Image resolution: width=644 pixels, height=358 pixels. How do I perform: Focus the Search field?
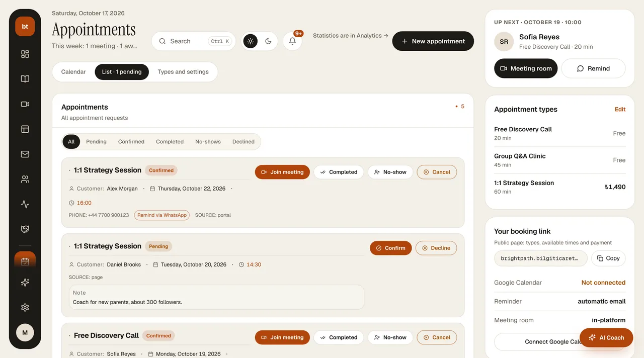tap(194, 41)
